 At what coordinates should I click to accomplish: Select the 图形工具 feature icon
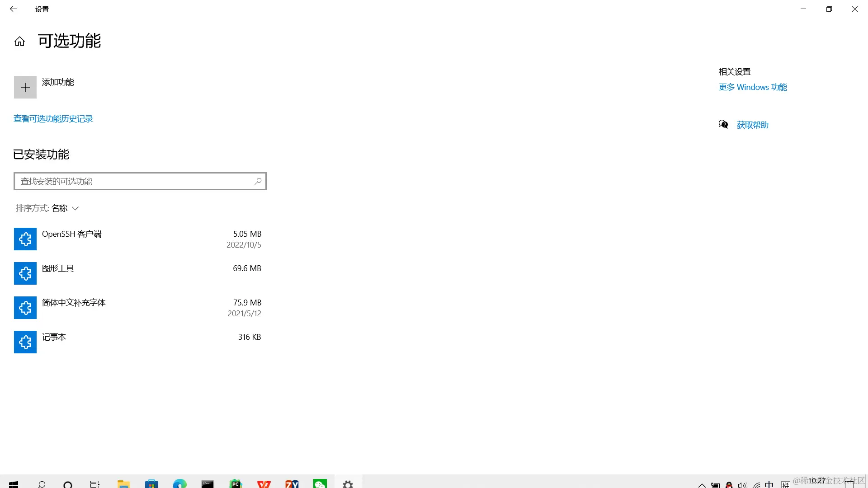tap(25, 273)
